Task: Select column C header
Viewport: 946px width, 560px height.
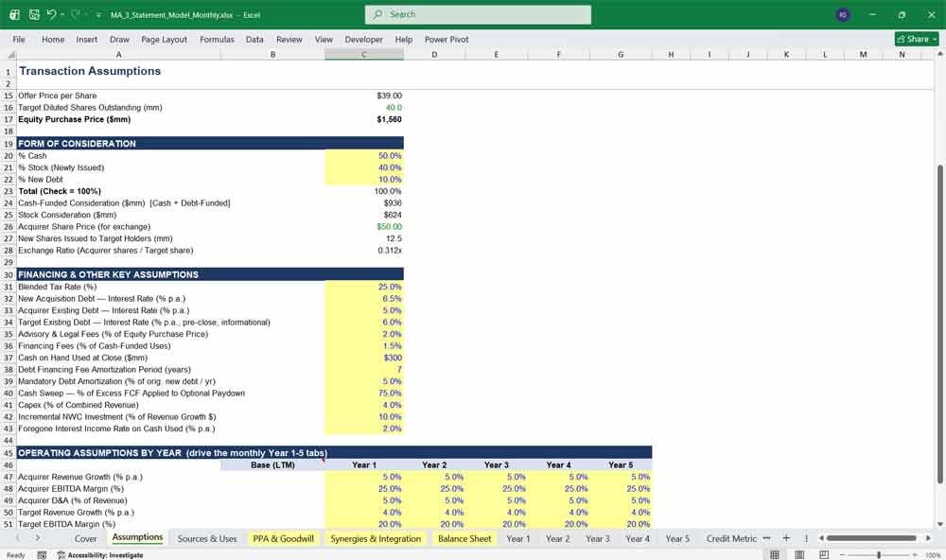Action: pos(364,54)
